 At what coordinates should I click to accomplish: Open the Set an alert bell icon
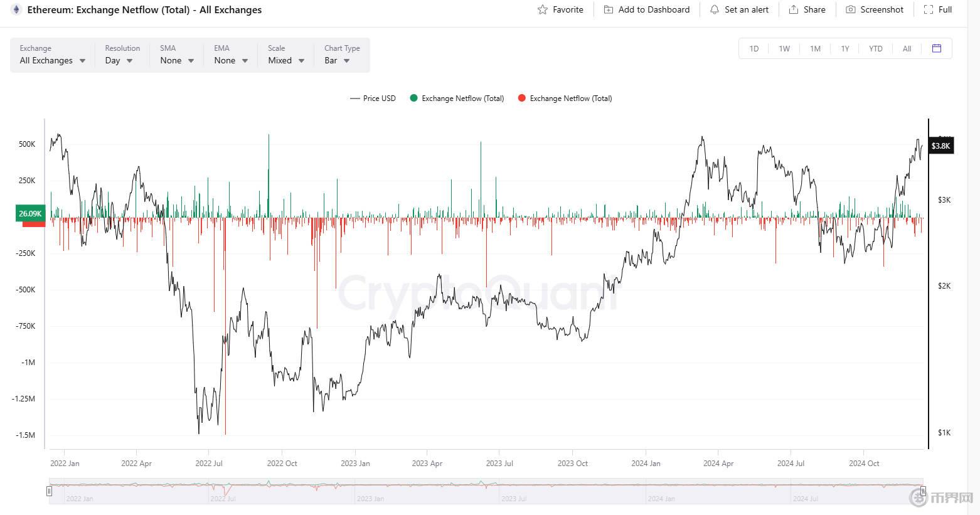[714, 9]
